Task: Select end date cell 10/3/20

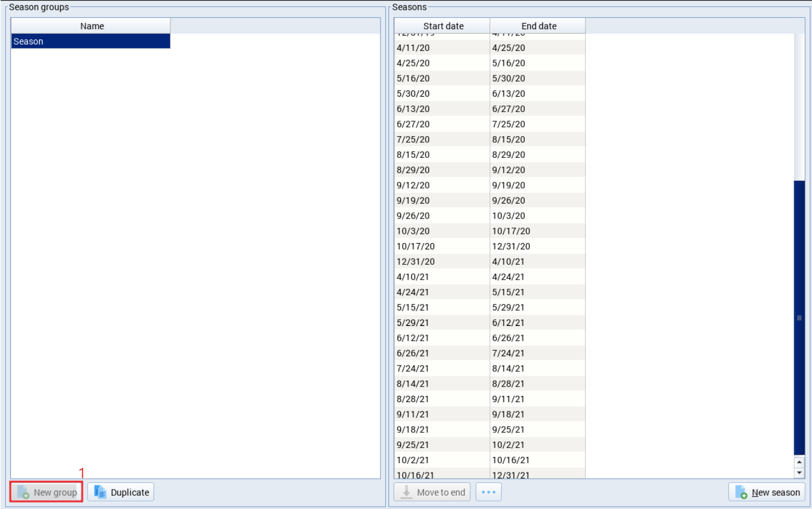Action: (537, 216)
